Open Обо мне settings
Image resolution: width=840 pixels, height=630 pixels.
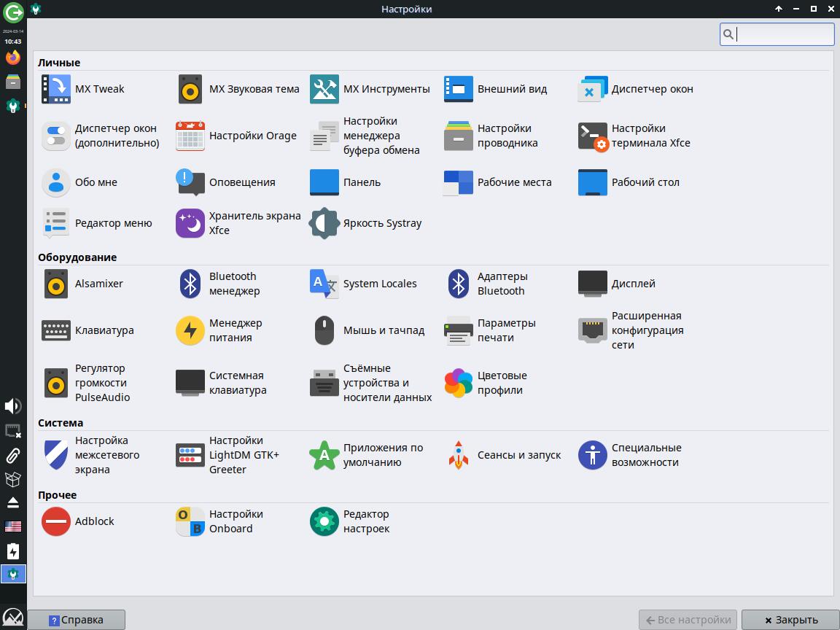[79, 182]
